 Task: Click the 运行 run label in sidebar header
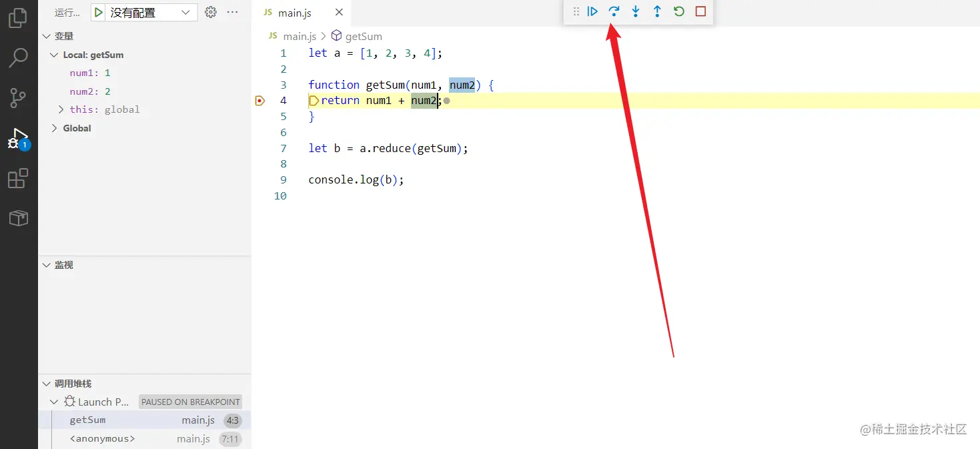click(67, 12)
